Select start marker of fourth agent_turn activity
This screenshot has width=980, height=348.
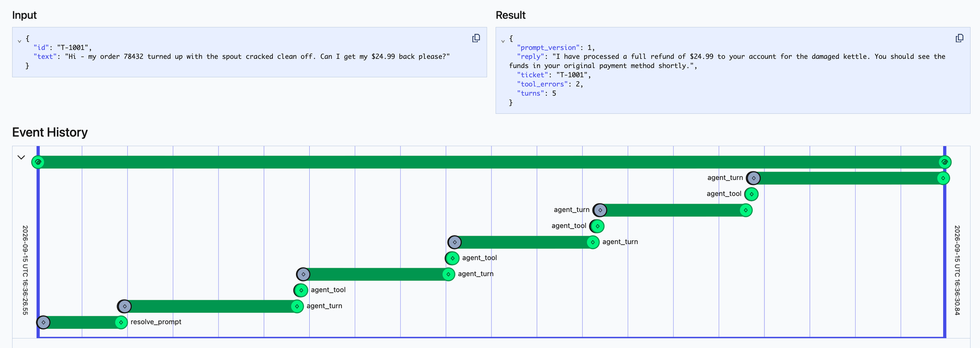(x=600, y=210)
